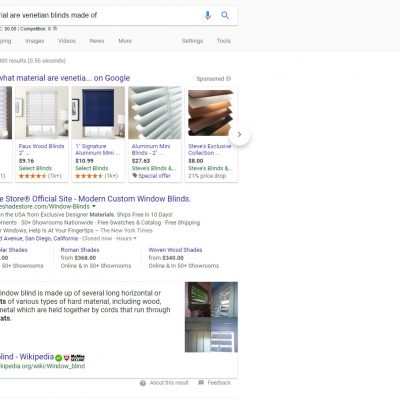Click the navy blue Signature Aluminum blind thumbnail

click(98, 113)
